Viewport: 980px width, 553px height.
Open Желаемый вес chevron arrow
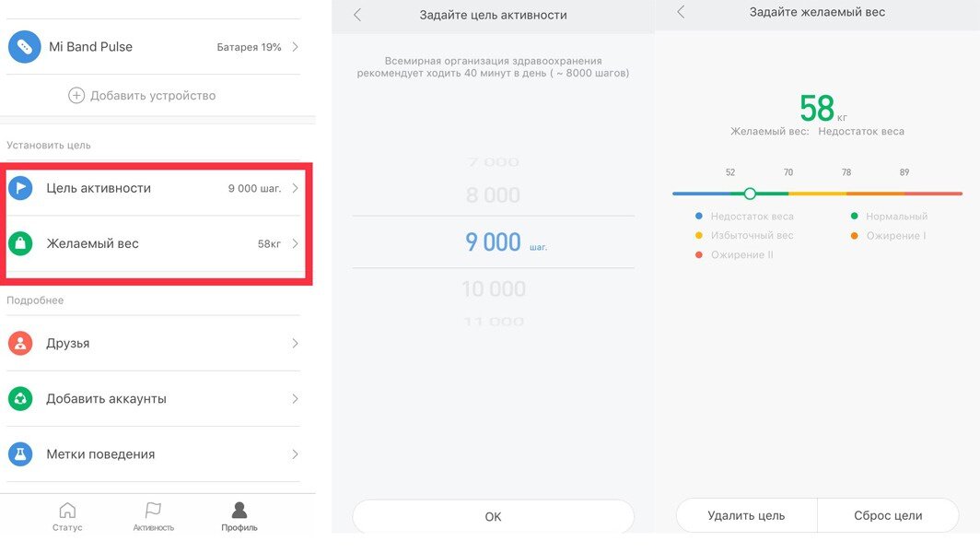pyautogui.click(x=295, y=243)
